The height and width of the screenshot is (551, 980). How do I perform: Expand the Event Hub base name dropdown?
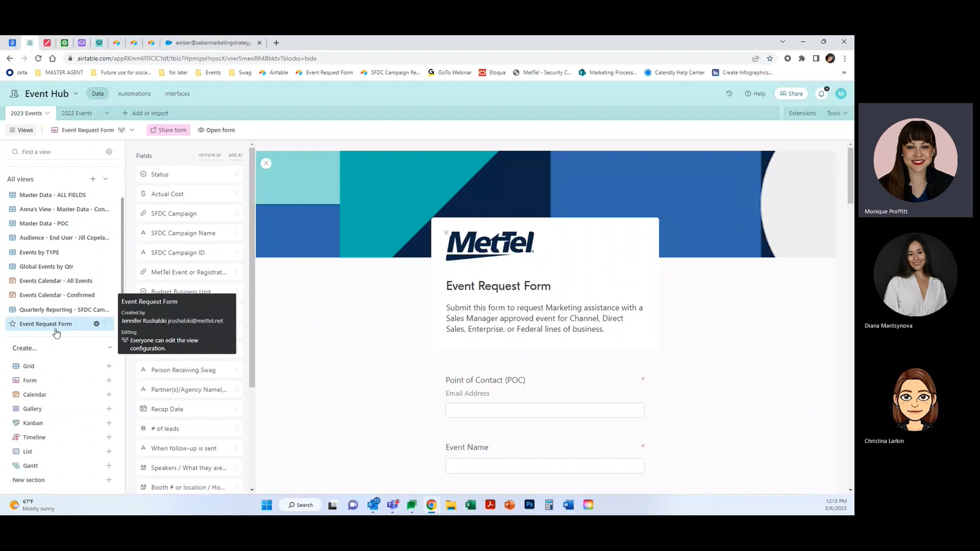point(76,93)
